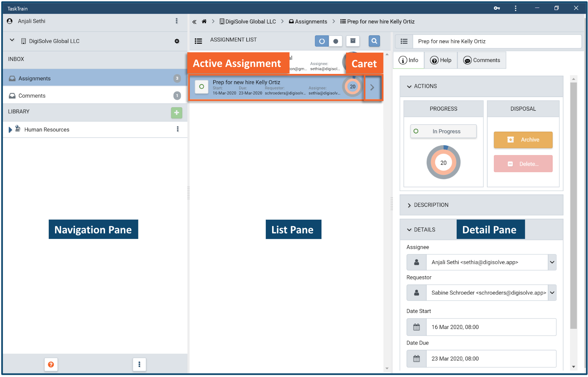588x377 pixels.
Task: Go to home via breadcrumb icon
Action: 204,21
